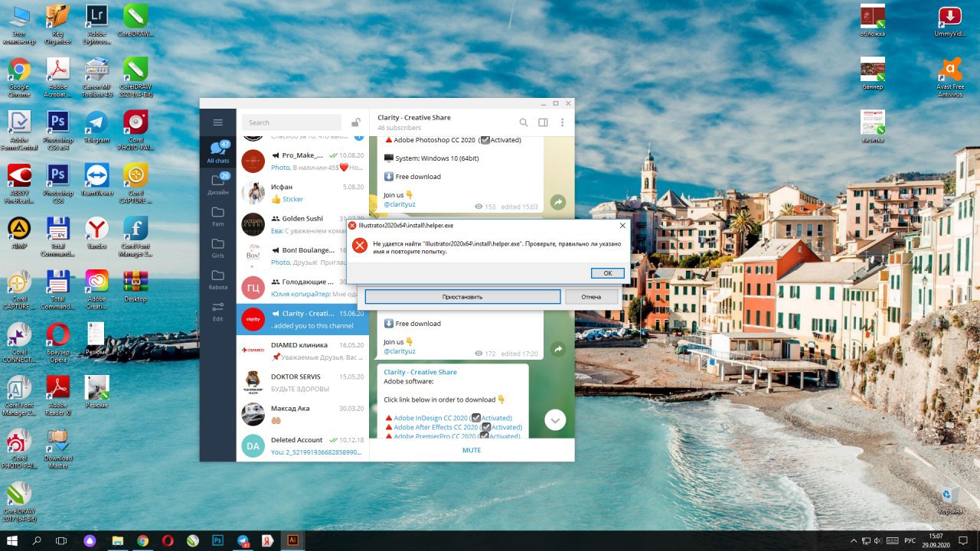Screen dimensions: 980x551
Task: Focus the Telegram Search field
Action: [292, 122]
